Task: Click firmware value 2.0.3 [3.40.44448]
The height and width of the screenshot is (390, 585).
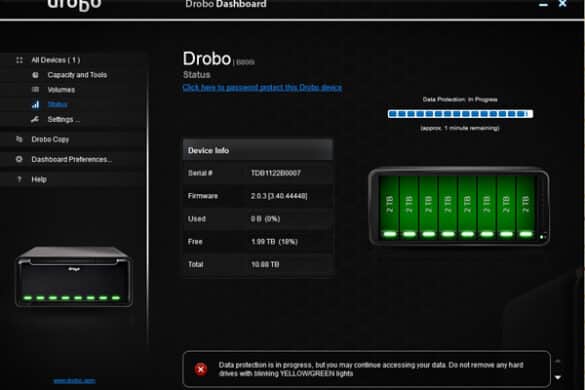Action: pyautogui.click(x=279, y=196)
